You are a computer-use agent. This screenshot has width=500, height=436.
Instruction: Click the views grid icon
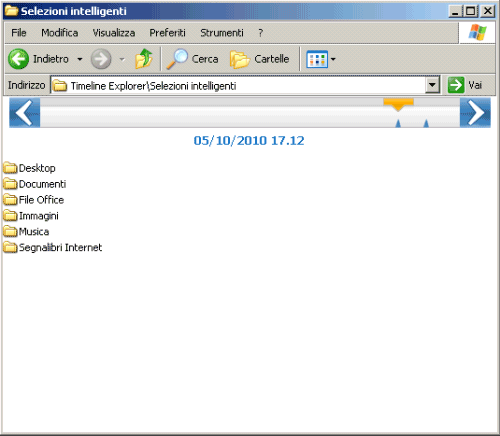[317, 59]
